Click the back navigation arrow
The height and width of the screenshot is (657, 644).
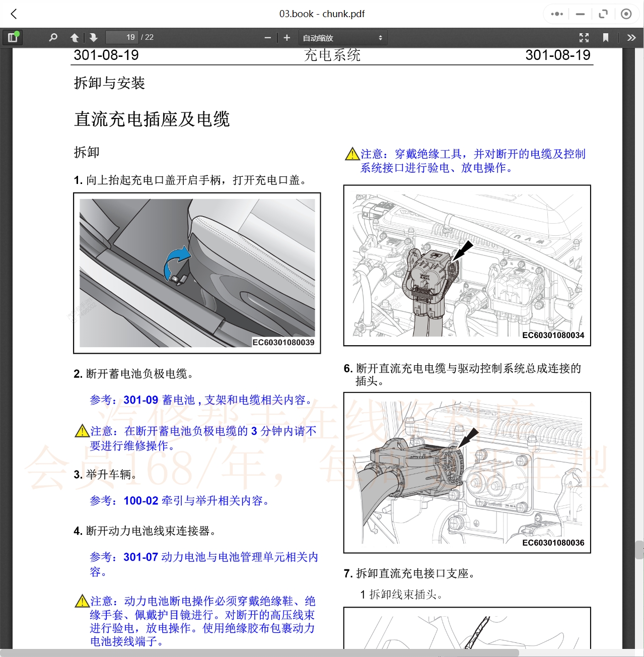click(x=14, y=14)
